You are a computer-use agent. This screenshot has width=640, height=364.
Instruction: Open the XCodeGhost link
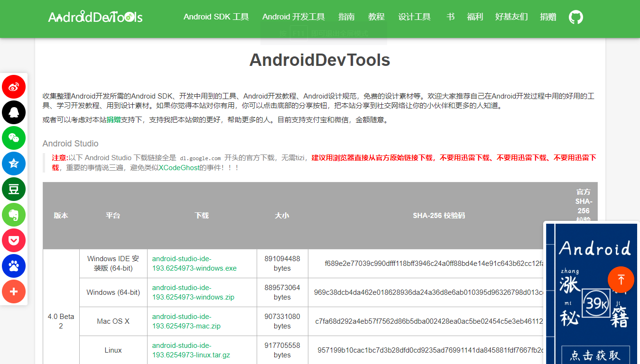(179, 168)
